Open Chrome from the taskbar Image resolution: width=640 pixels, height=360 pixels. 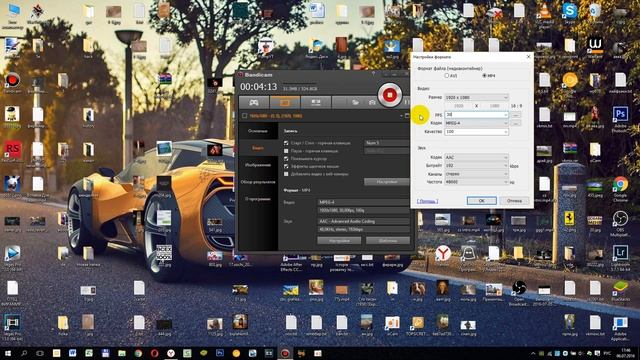[138, 353]
